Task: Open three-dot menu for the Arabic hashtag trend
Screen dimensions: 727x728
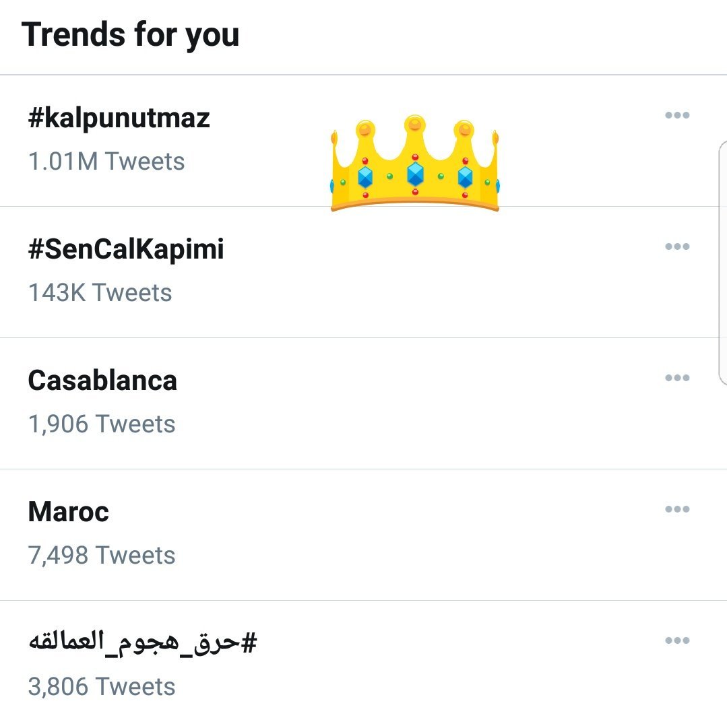Action: (x=676, y=640)
